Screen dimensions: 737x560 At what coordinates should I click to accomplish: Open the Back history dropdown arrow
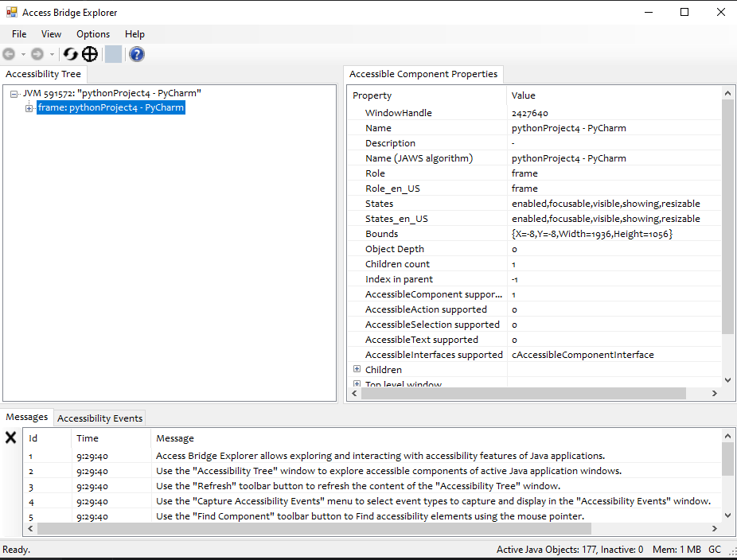point(23,55)
